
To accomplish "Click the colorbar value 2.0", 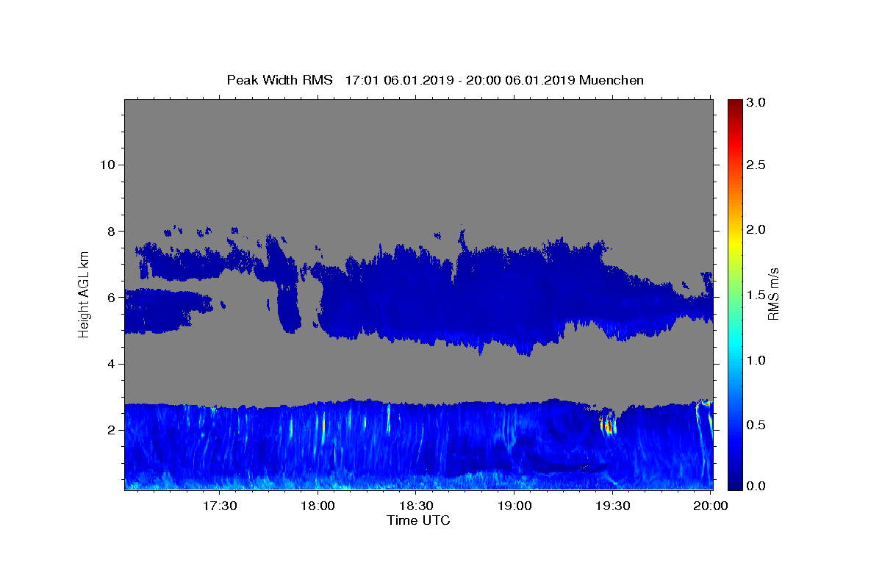I will [x=756, y=230].
